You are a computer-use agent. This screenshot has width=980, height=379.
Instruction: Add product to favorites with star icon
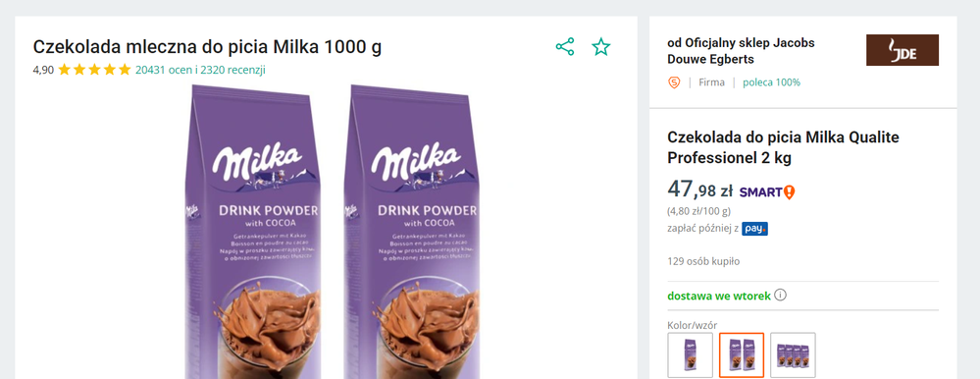click(x=601, y=47)
